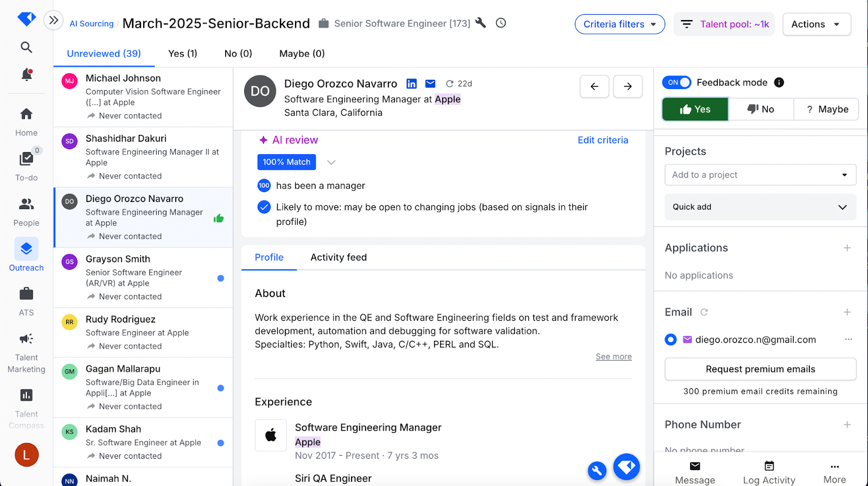Expand the 100% Match chevron
Image resolution: width=868 pixels, height=486 pixels.
[331, 162]
